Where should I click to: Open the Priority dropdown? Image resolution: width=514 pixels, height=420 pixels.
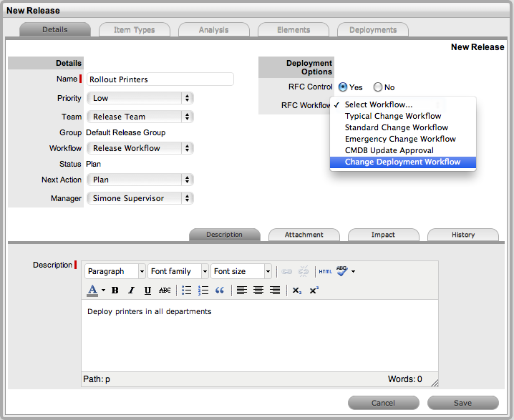[x=140, y=98]
